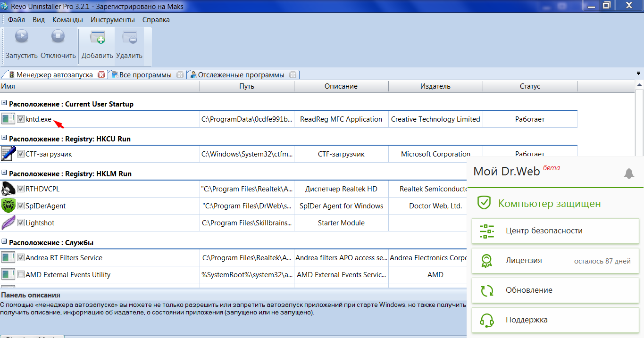Select the SpIDerAgent spider icon
This screenshot has width=644, height=338.
[8, 206]
